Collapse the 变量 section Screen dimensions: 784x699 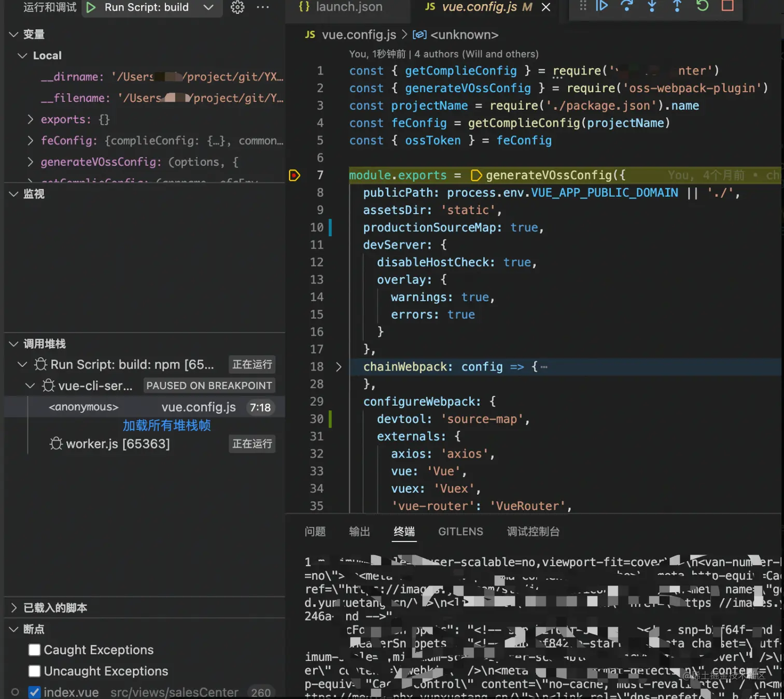(14, 34)
